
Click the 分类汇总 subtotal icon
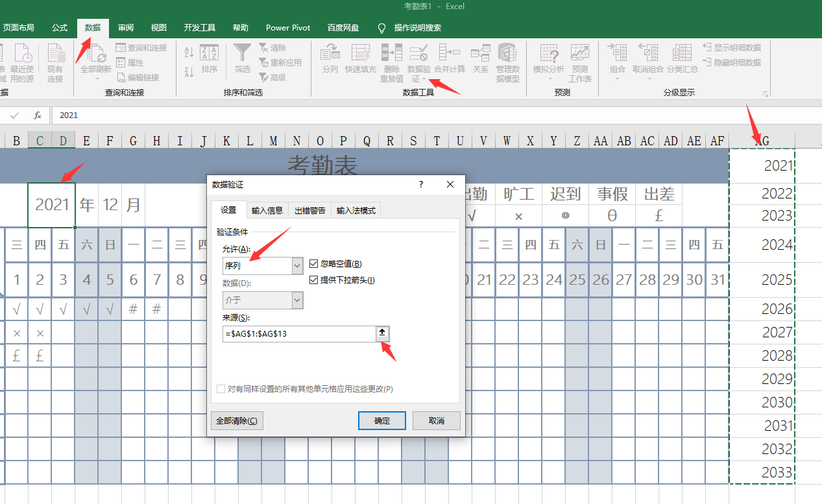tap(682, 53)
